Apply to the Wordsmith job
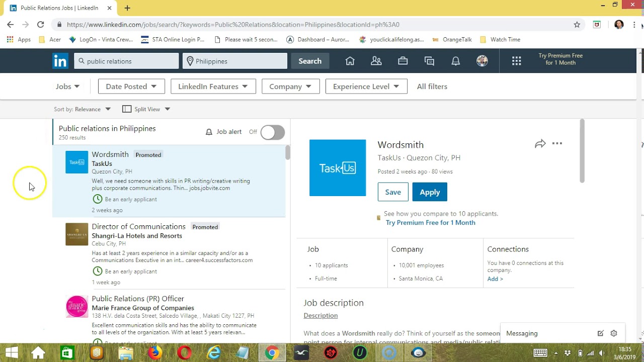This screenshot has height=362, width=644. click(x=430, y=192)
